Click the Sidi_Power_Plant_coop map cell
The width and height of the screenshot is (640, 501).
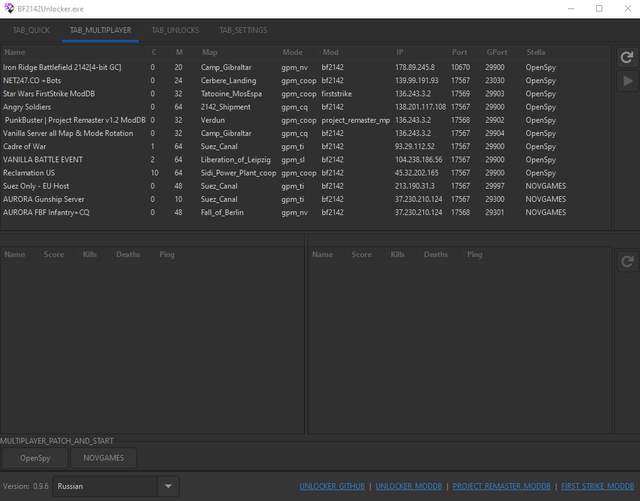tap(238, 173)
